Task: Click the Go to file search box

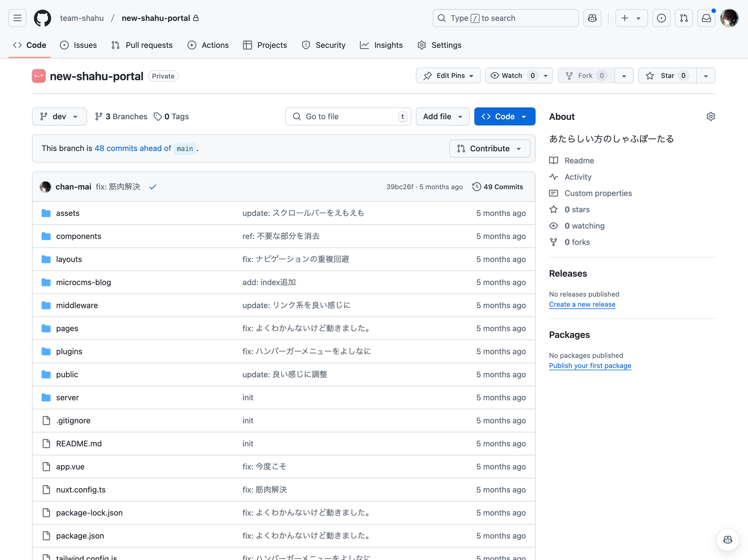Action: 348,117
